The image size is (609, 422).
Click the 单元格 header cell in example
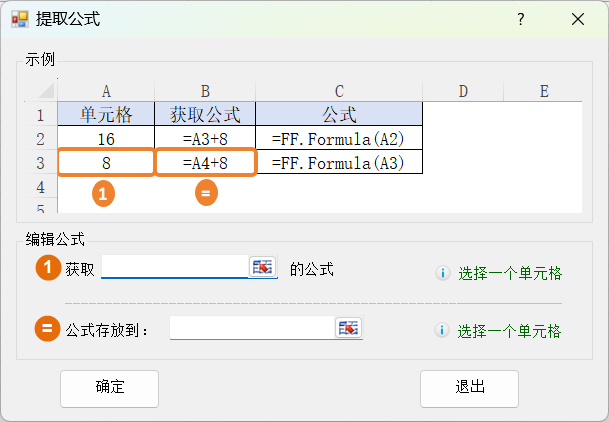[106, 114]
